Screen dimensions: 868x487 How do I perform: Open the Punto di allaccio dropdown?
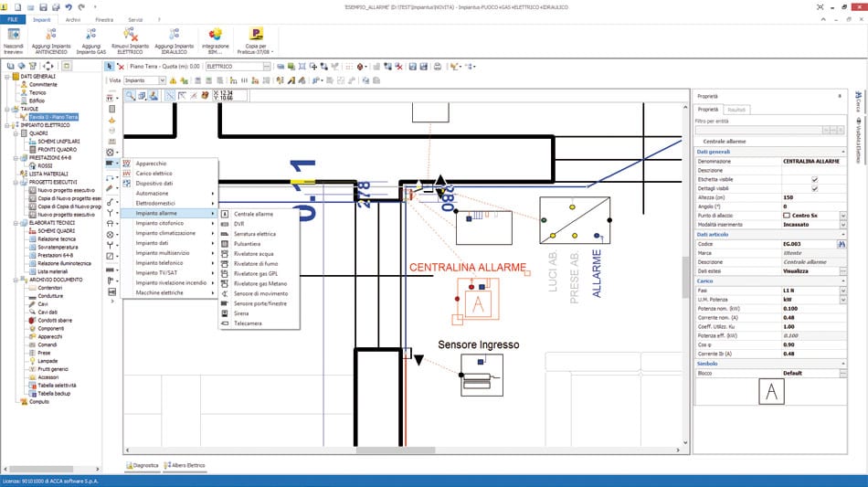click(842, 216)
